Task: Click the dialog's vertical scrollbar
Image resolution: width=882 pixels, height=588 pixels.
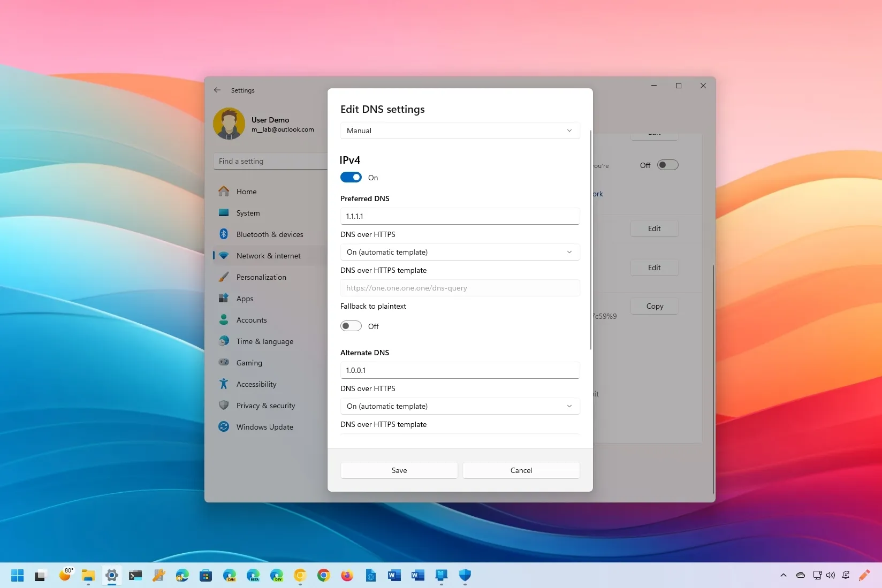Action: coord(591,240)
